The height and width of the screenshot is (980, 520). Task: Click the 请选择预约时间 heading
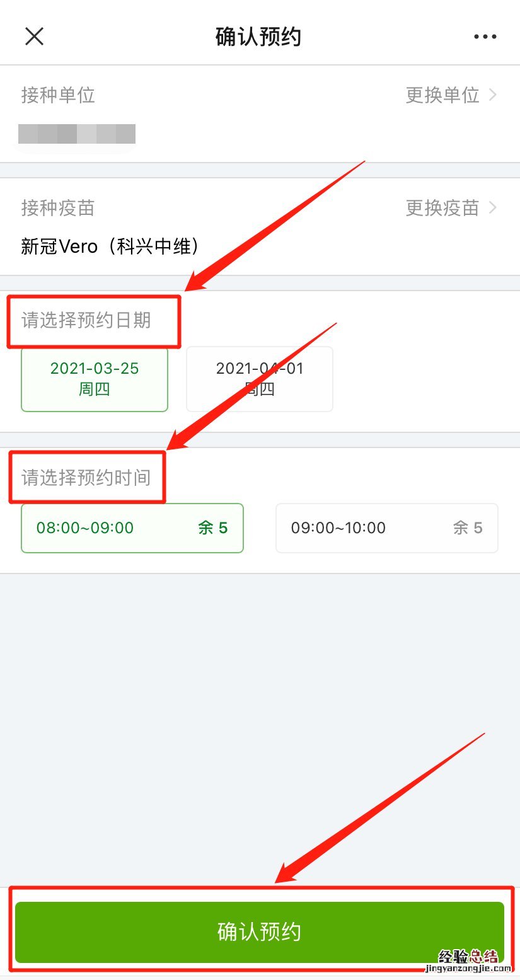86,478
